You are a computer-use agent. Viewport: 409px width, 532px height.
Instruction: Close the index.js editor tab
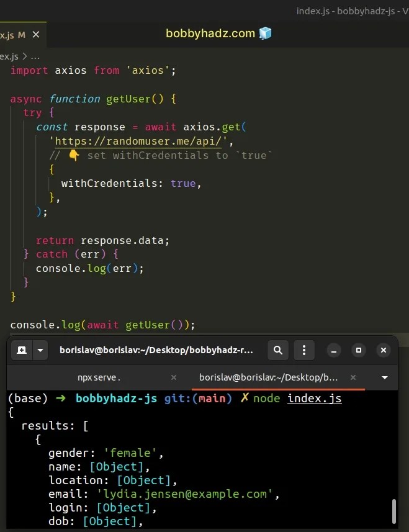pos(36,35)
